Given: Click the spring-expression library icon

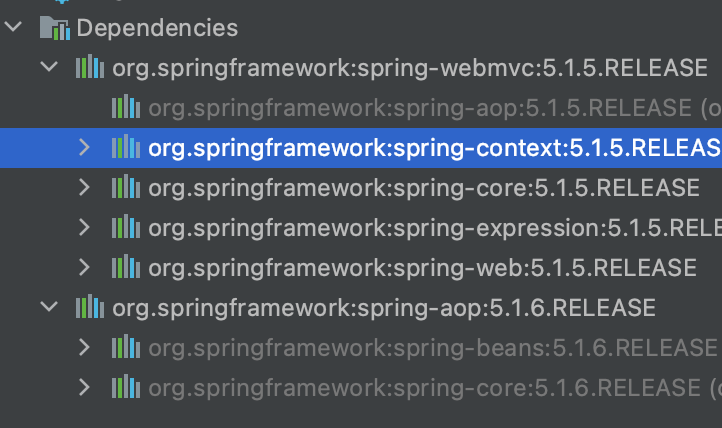Looking at the screenshot, I should click(x=125, y=228).
